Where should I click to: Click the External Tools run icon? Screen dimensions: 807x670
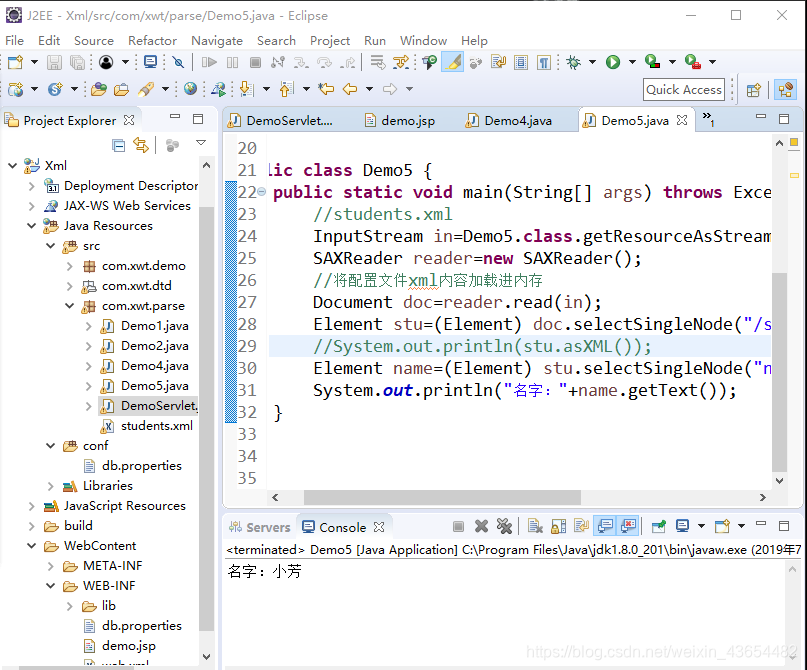pos(693,62)
